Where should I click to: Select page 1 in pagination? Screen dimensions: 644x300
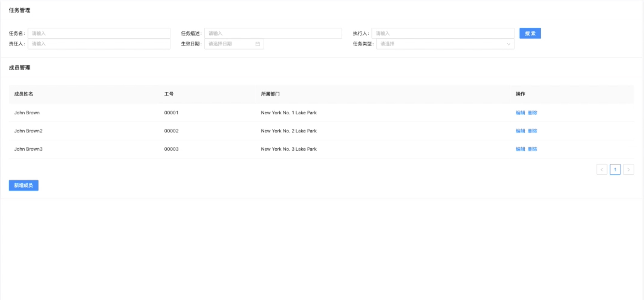(x=615, y=169)
